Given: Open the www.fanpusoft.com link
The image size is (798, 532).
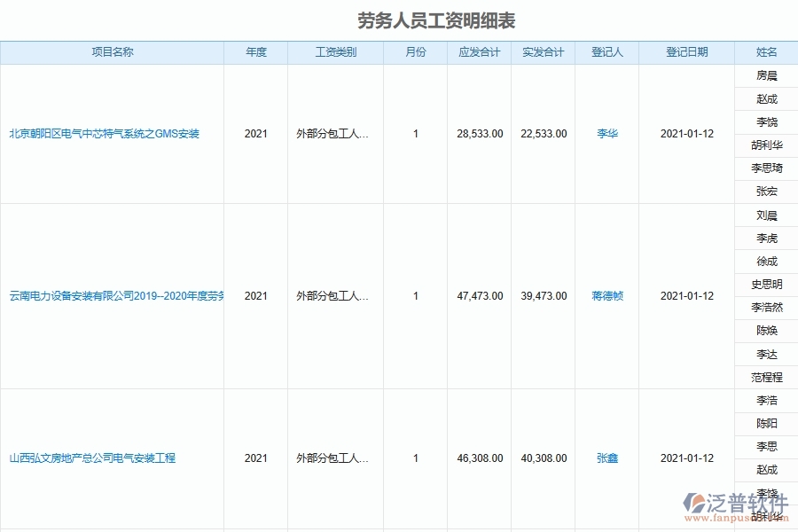Looking at the screenshot, I should click(739, 520).
